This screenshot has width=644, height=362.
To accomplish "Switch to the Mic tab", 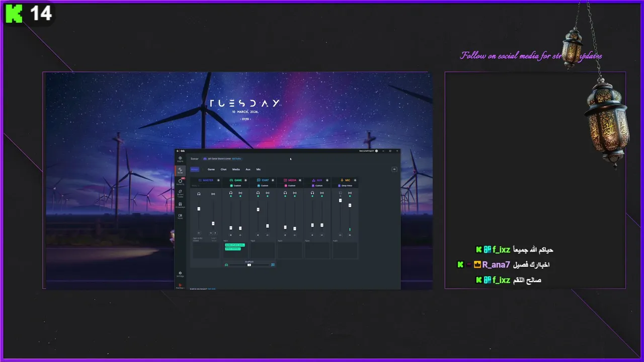I will click(259, 169).
